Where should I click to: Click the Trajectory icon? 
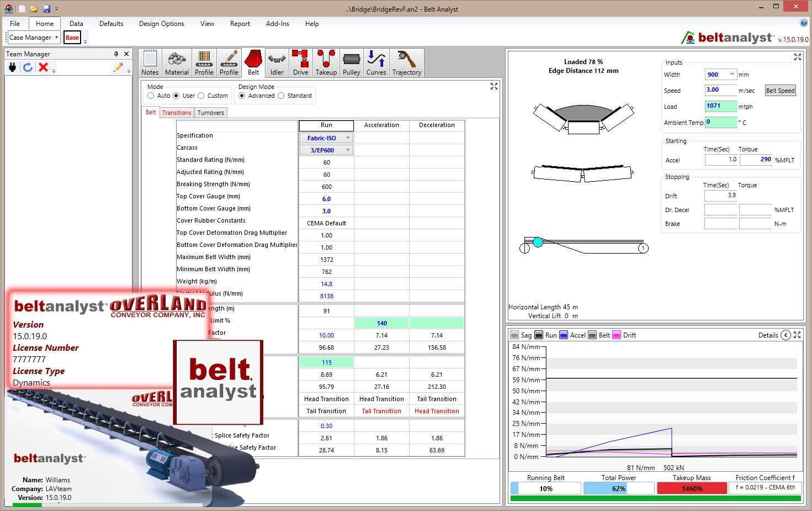[406, 62]
